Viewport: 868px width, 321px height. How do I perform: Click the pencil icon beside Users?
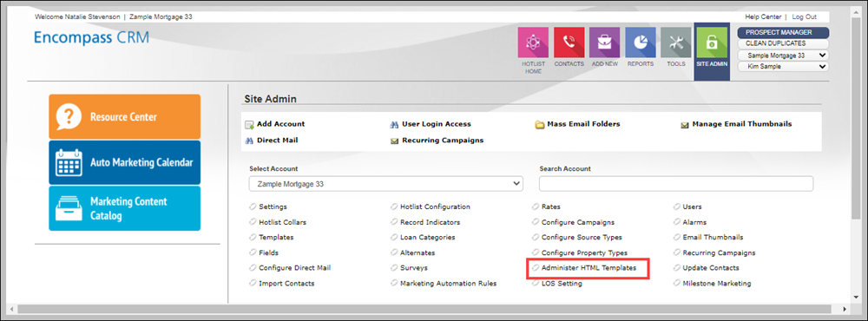point(677,207)
